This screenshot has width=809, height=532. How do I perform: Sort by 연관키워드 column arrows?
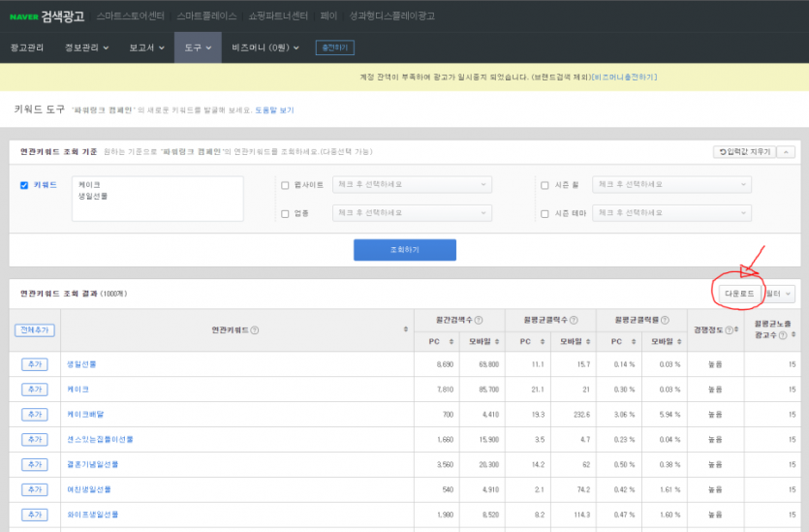[x=406, y=329]
